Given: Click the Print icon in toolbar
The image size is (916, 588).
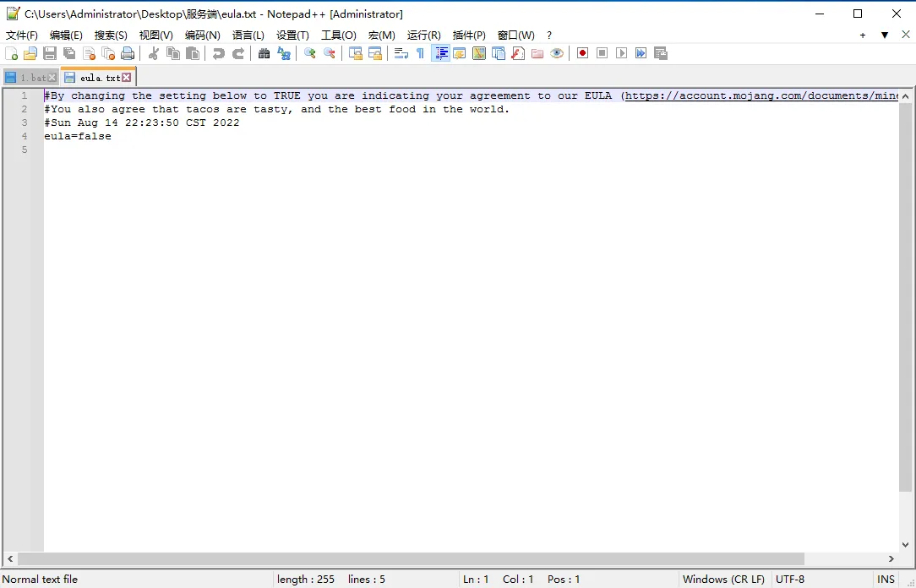Looking at the screenshot, I should (128, 53).
